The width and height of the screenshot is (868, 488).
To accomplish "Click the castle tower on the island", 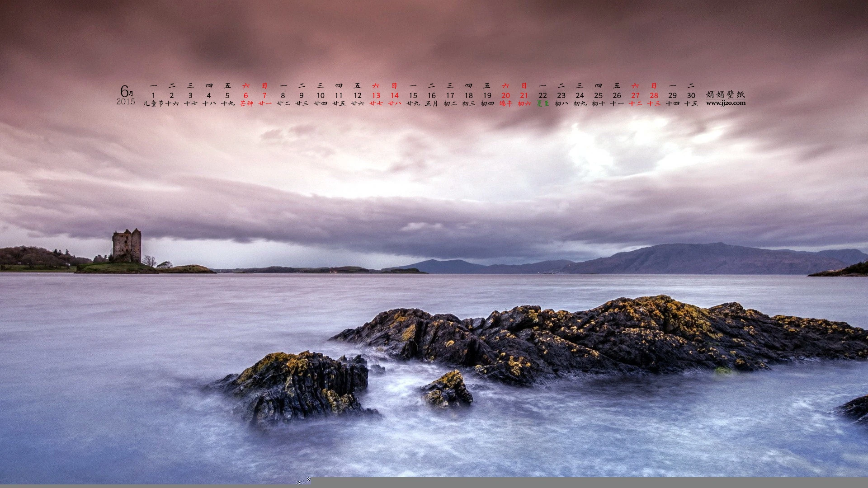I will point(127,245).
